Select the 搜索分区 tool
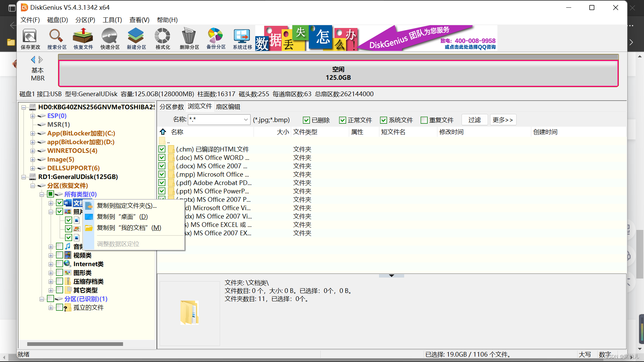The width and height of the screenshot is (644, 362). point(56,38)
